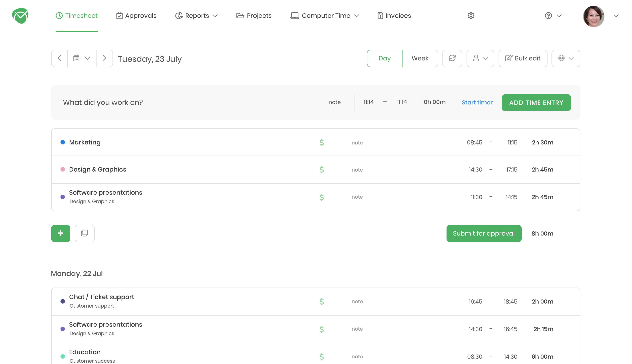Select Day view button
Image resolution: width=632 pixels, height=364 pixels.
click(x=384, y=58)
